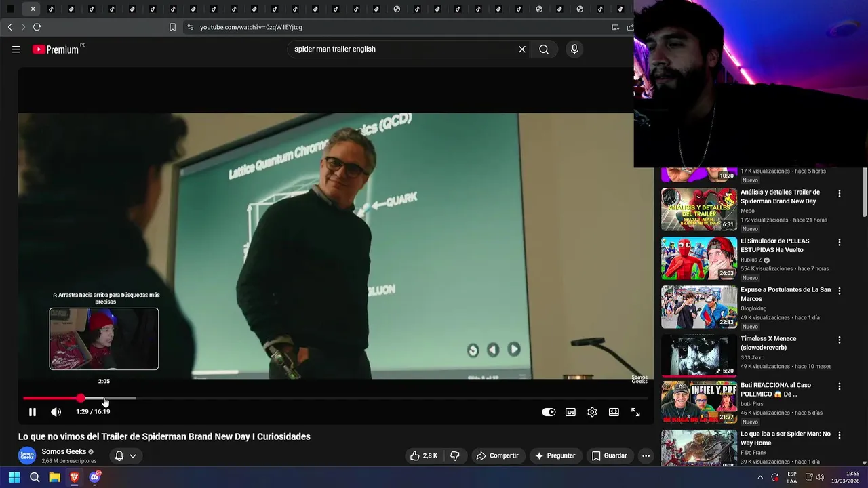Open options for 'El Simulador de PELEAS' video
Image resolution: width=868 pixels, height=488 pixels.
click(x=840, y=242)
